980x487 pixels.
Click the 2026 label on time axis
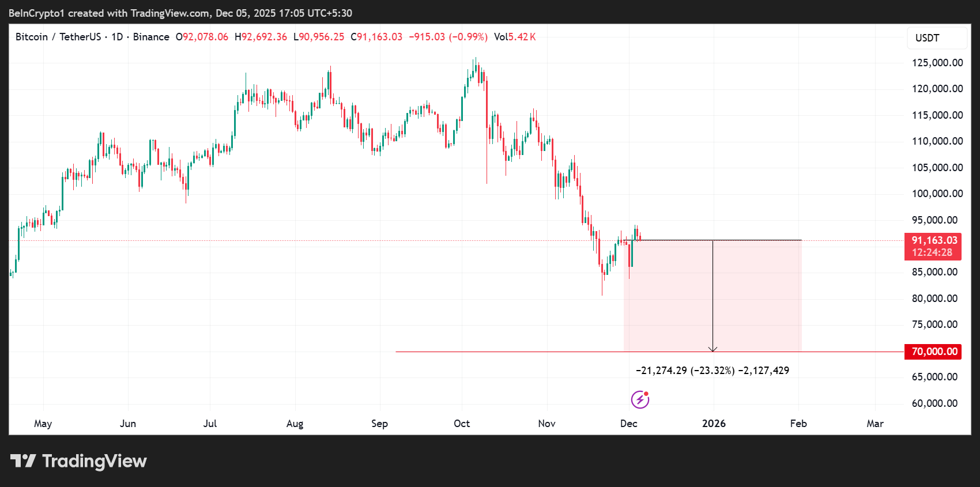[x=714, y=424]
